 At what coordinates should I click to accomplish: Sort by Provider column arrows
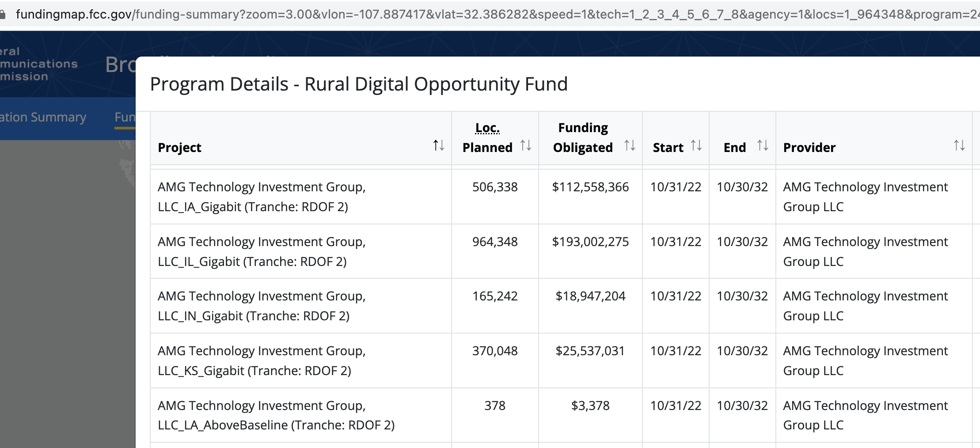[959, 145]
